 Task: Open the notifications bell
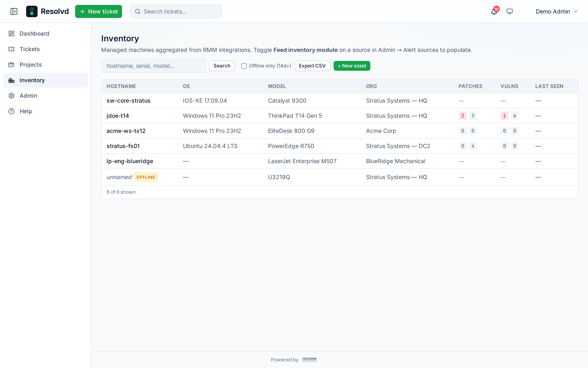tap(494, 11)
